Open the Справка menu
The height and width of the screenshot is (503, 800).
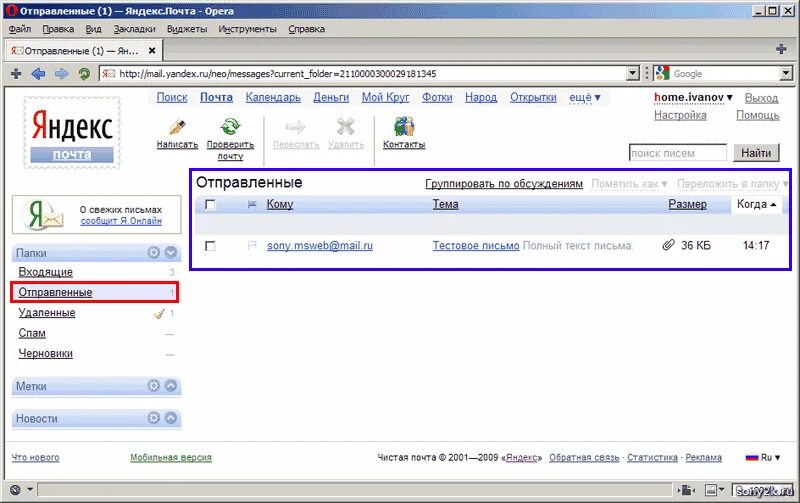307,29
